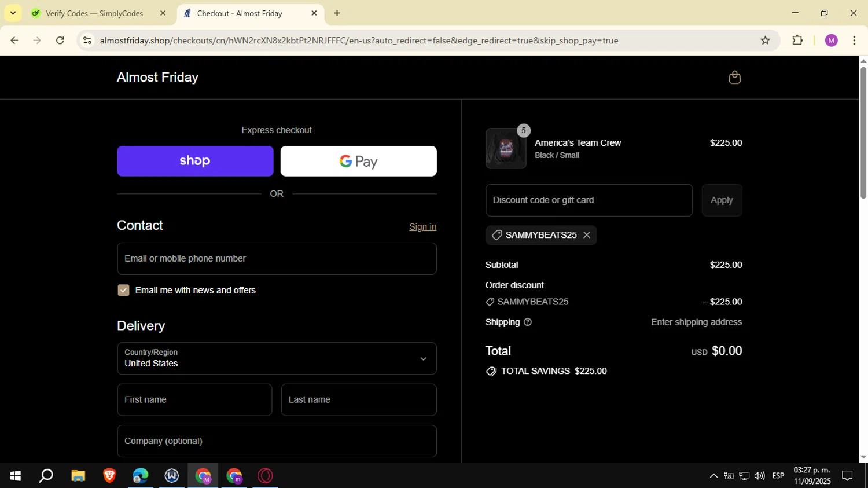Focus the Last name field
The width and height of the screenshot is (868, 488).
(359, 400)
